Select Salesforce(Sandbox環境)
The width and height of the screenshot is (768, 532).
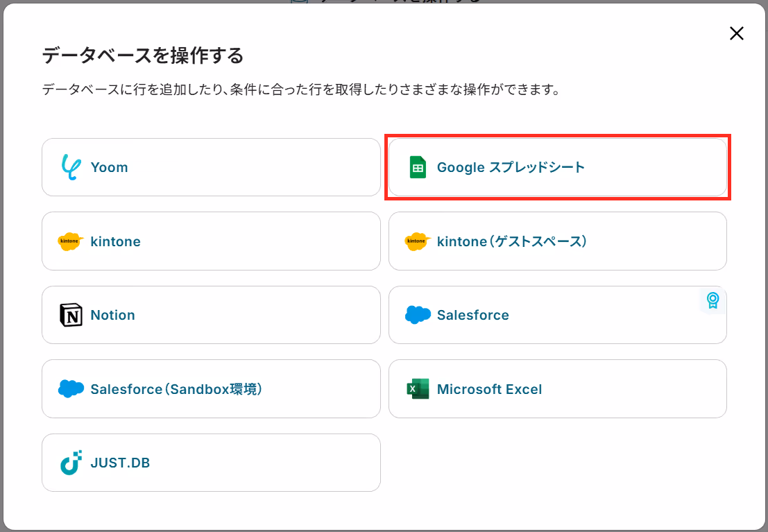[211, 389]
